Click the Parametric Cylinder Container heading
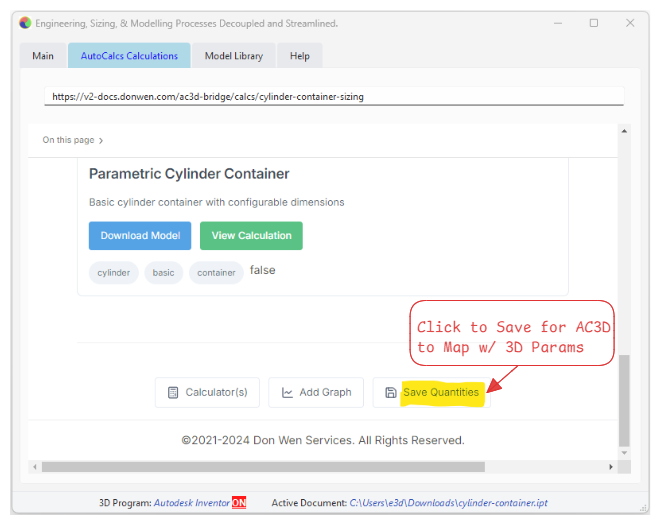Screen dimensions: 660x525 click(189, 174)
